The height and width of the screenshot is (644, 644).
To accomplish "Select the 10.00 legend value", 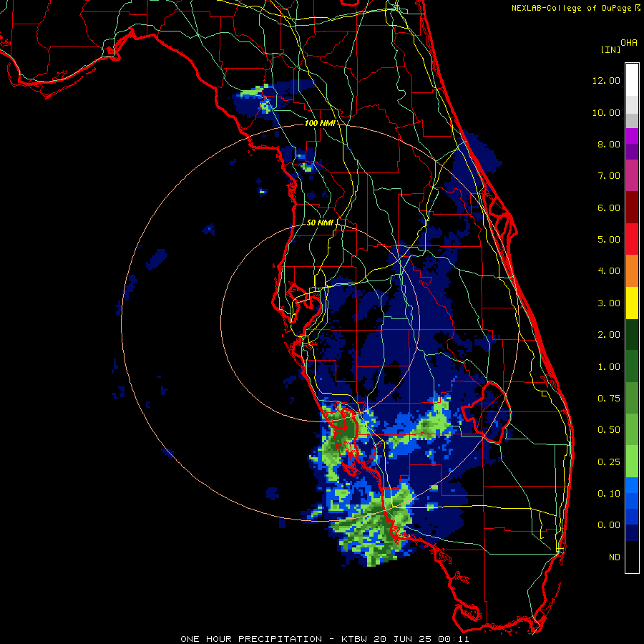I will point(606,112).
